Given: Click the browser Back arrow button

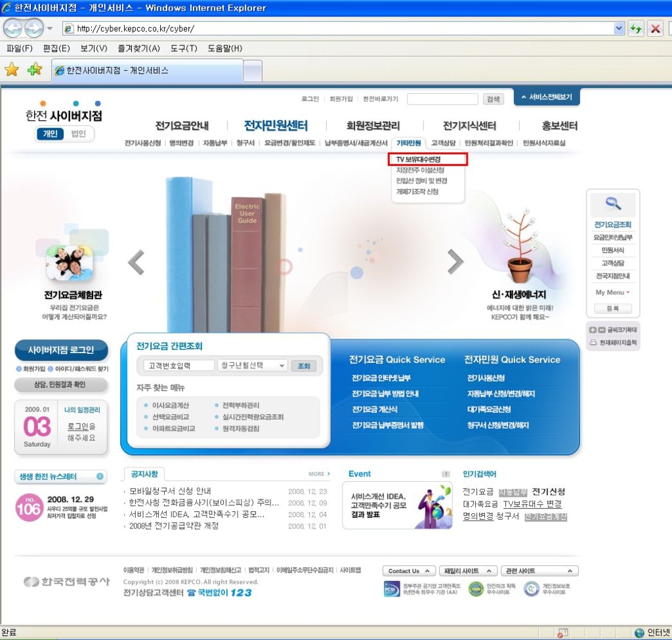Looking at the screenshot, I should pyautogui.click(x=12, y=28).
